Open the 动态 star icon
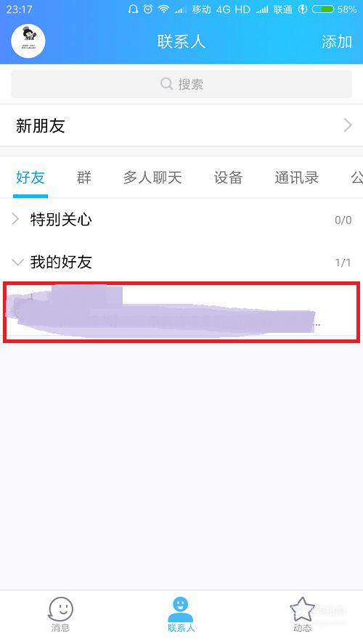Screen dimensions: 363x644 pos(302,608)
